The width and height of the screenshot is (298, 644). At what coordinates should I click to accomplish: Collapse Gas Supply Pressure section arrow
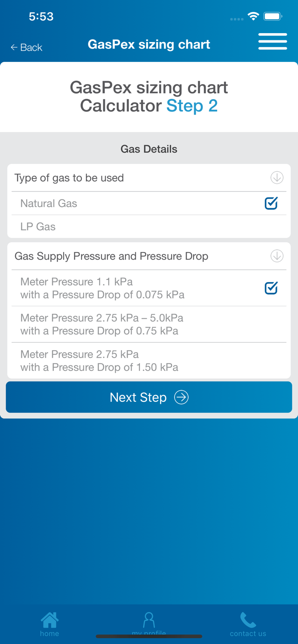277,256
